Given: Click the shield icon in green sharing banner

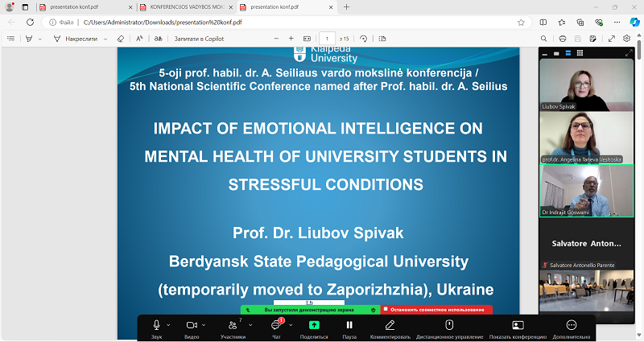Looking at the screenshot, I should pos(373,310).
